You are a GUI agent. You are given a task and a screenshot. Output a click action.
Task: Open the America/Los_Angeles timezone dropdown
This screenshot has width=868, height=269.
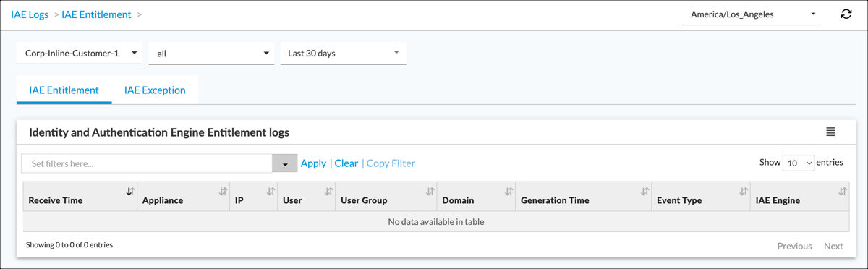click(752, 14)
